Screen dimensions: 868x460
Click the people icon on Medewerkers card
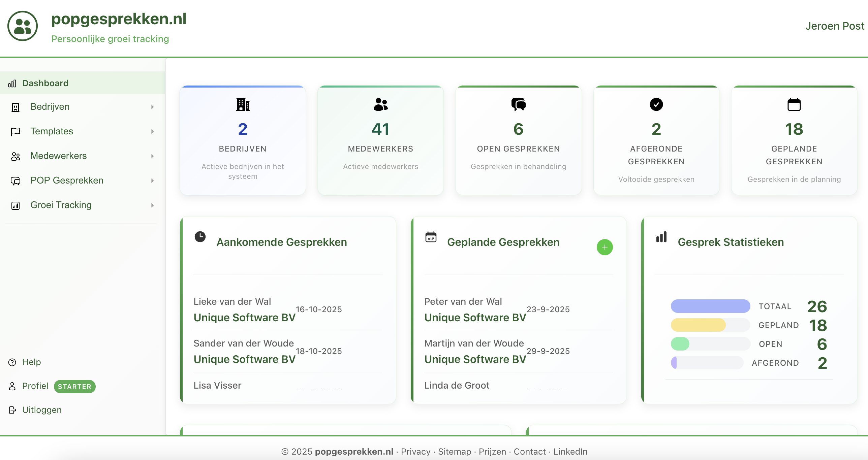click(x=380, y=104)
